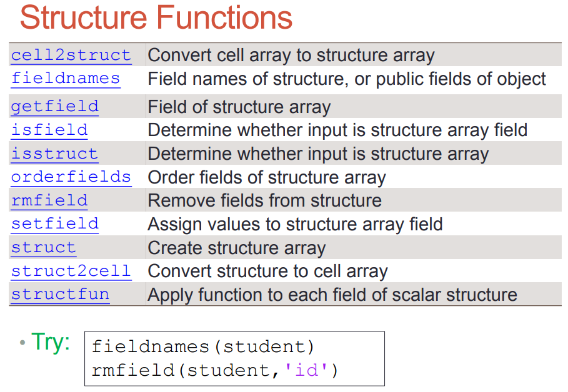Click the isfield link
The height and width of the screenshot is (392, 568).
point(49,130)
